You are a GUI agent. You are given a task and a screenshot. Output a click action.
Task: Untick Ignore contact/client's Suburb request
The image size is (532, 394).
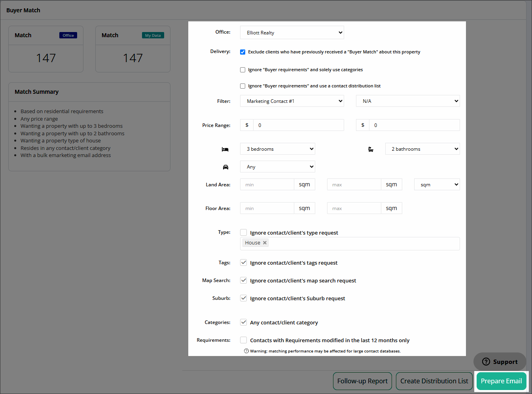[x=244, y=298]
